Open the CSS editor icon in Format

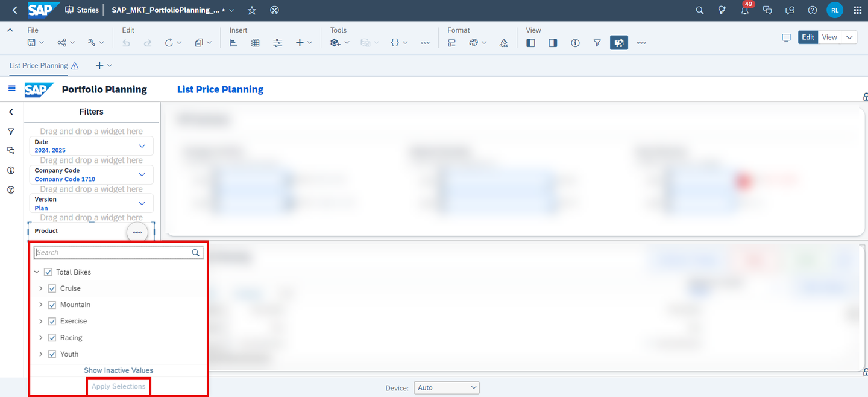coord(504,43)
